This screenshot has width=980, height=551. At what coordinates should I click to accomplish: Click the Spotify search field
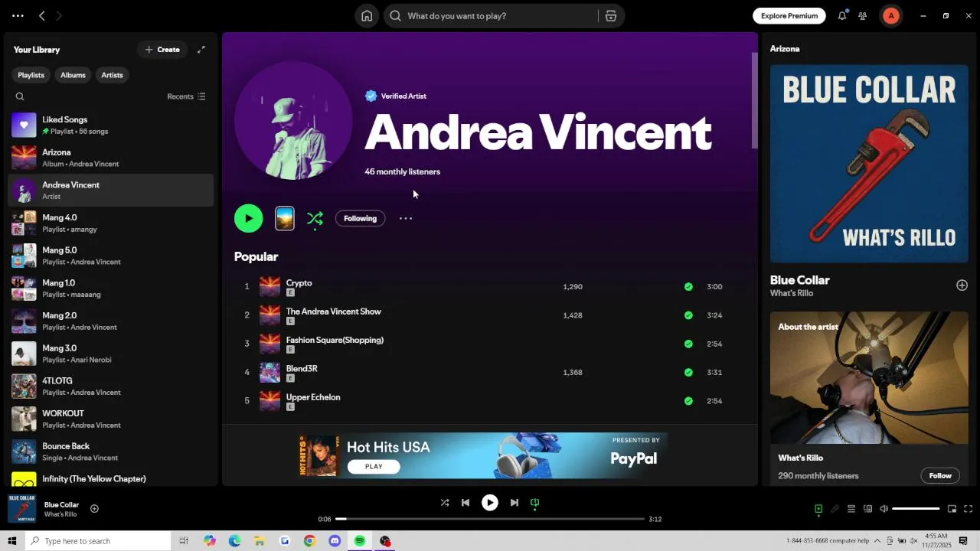pyautogui.click(x=490, y=16)
